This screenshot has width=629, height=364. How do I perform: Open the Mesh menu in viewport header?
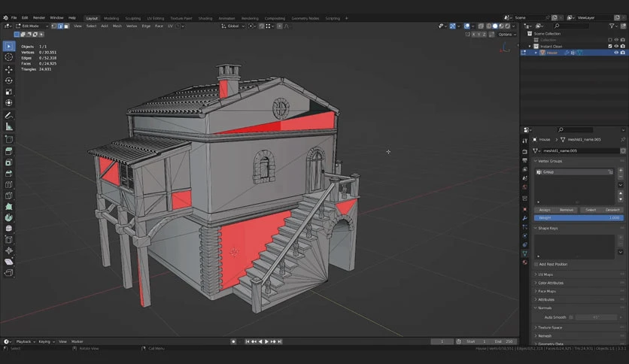tap(117, 26)
